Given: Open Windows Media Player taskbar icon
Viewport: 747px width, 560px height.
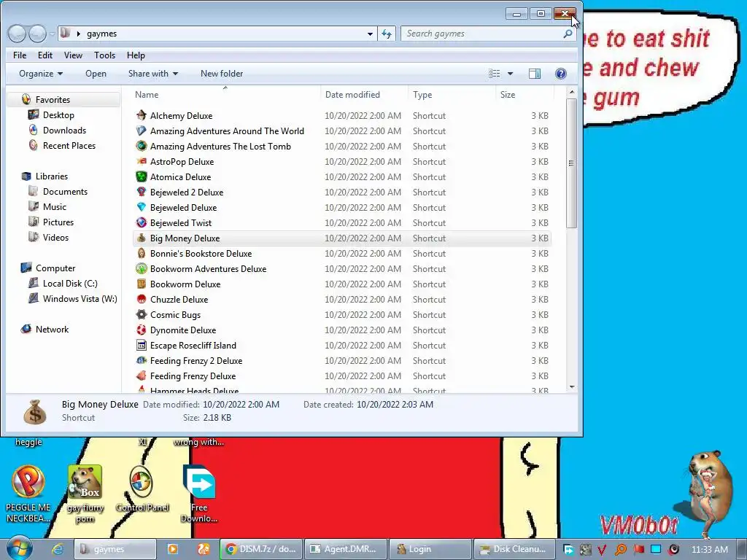Looking at the screenshot, I should coord(172,549).
